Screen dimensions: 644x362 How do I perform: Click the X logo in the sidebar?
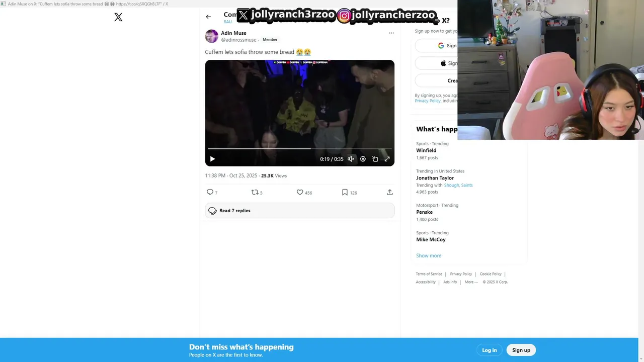118,17
